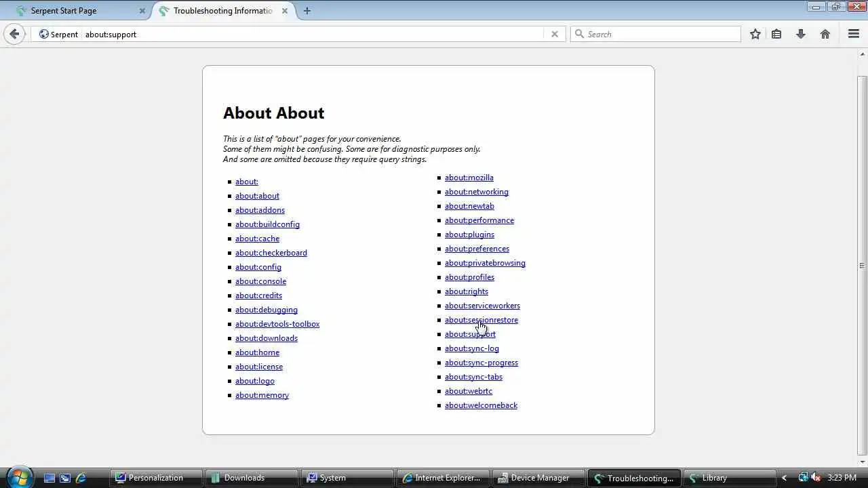This screenshot has height=488, width=868.
Task: Open a new tab with plus button
Action: tap(307, 11)
